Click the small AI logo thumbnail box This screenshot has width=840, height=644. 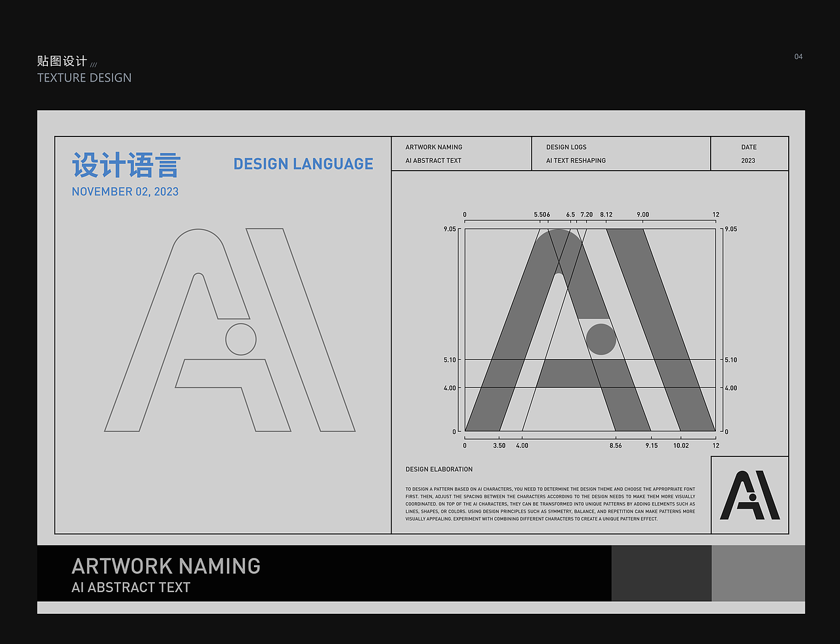(749, 495)
